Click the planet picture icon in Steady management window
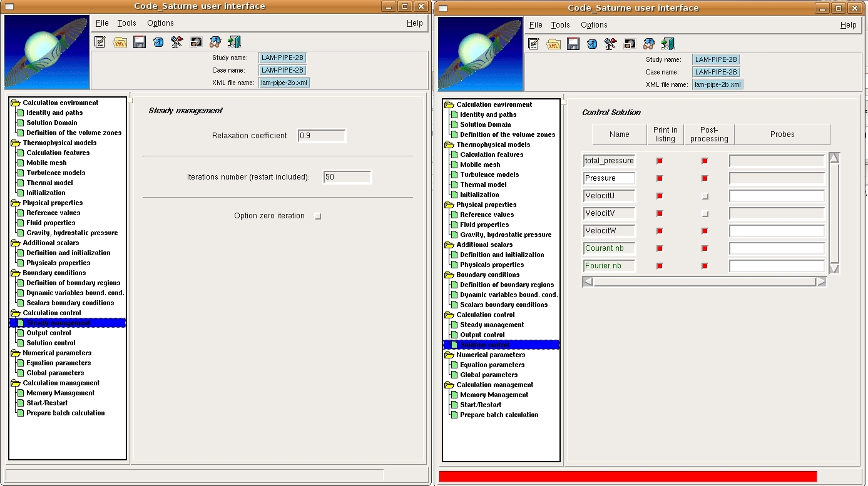 (x=196, y=42)
